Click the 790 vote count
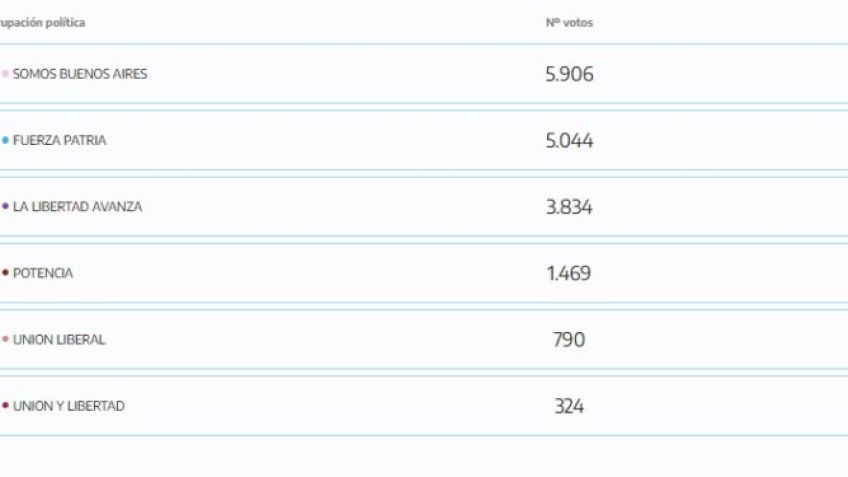Viewport: 848px width, 477px height. coord(569,340)
